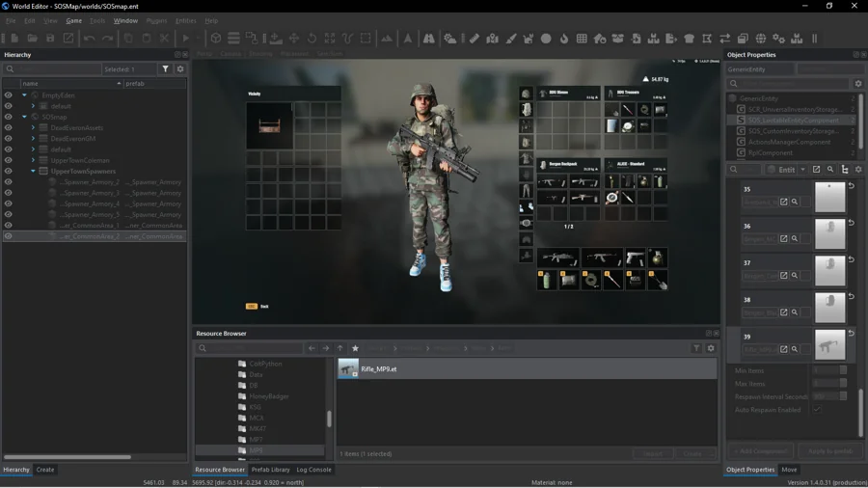Viewport: 868px width, 488px height.
Task: Select the move gizmo tool
Action: [294, 39]
